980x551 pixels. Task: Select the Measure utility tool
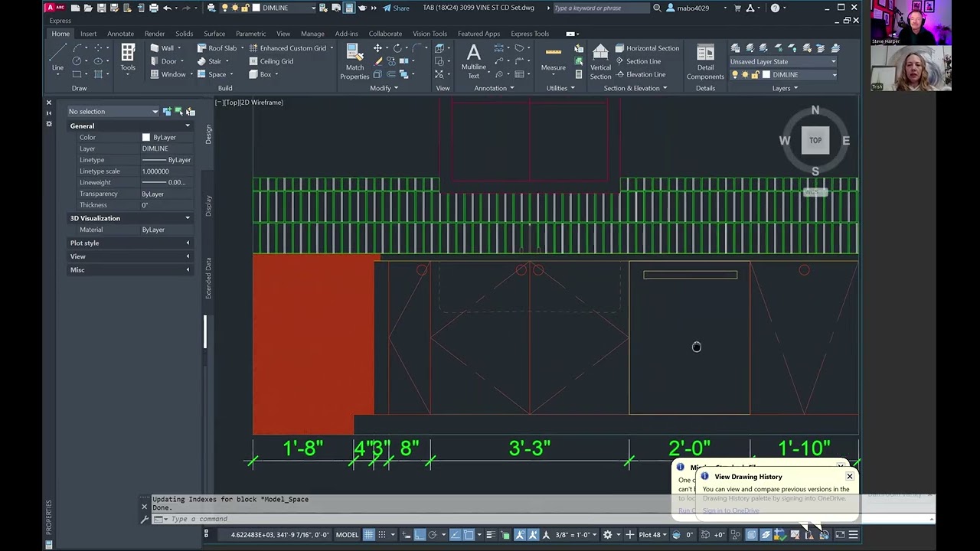[x=553, y=61]
